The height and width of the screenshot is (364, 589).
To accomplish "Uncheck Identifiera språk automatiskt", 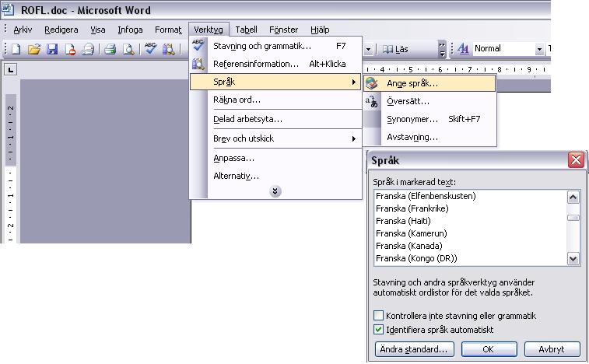I will coord(379,330).
